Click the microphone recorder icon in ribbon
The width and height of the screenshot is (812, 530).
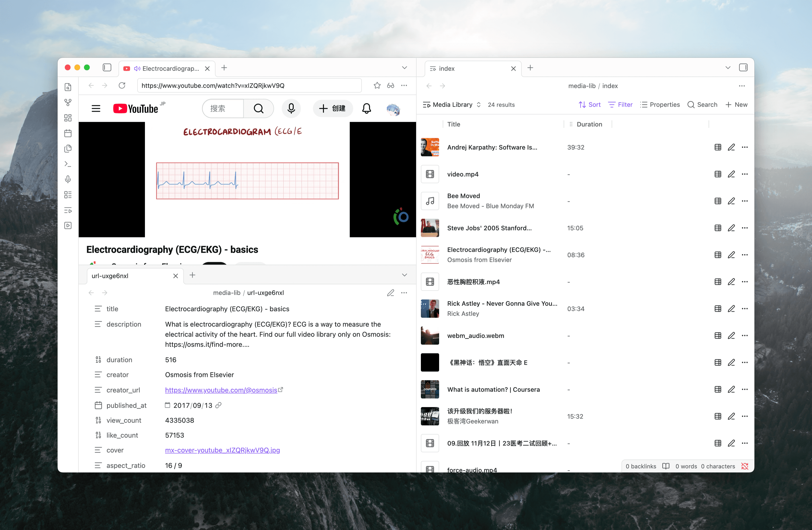coord(68,179)
